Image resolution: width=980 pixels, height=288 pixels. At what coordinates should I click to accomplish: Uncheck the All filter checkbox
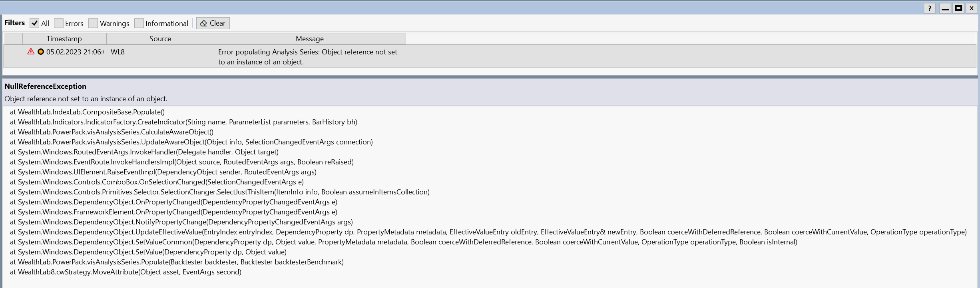coord(35,23)
